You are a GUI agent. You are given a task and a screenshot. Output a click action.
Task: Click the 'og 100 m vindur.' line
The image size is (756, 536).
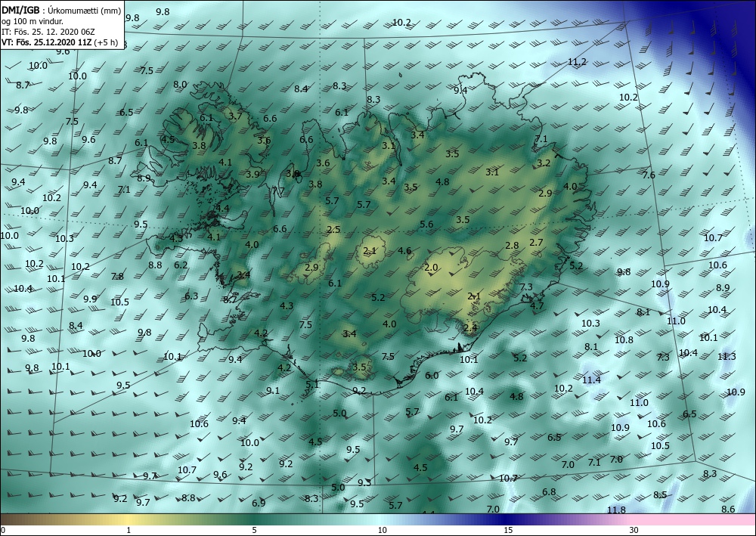coord(33,20)
